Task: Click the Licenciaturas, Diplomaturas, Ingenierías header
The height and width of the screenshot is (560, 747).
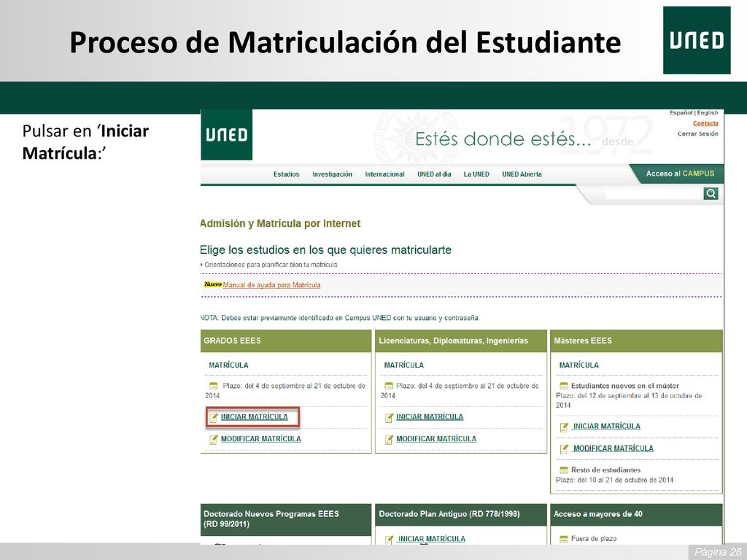Action: (x=461, y=341)
